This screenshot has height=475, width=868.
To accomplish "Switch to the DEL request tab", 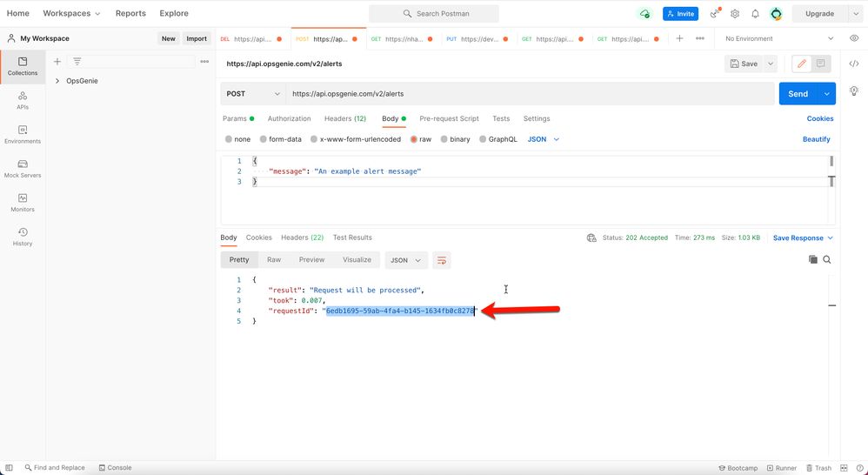I will [x=252, y=39].
